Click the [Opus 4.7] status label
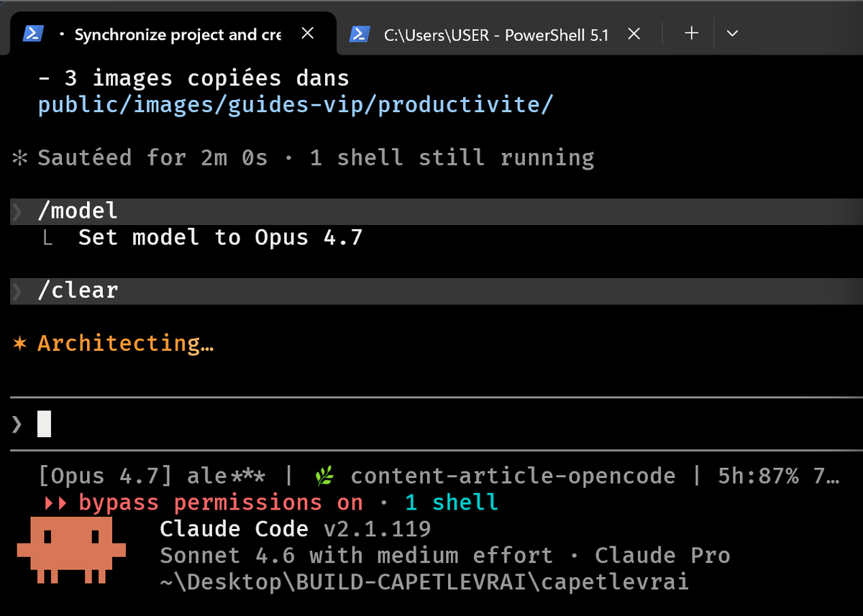This screenshot has width=863, height=616. 106,476
